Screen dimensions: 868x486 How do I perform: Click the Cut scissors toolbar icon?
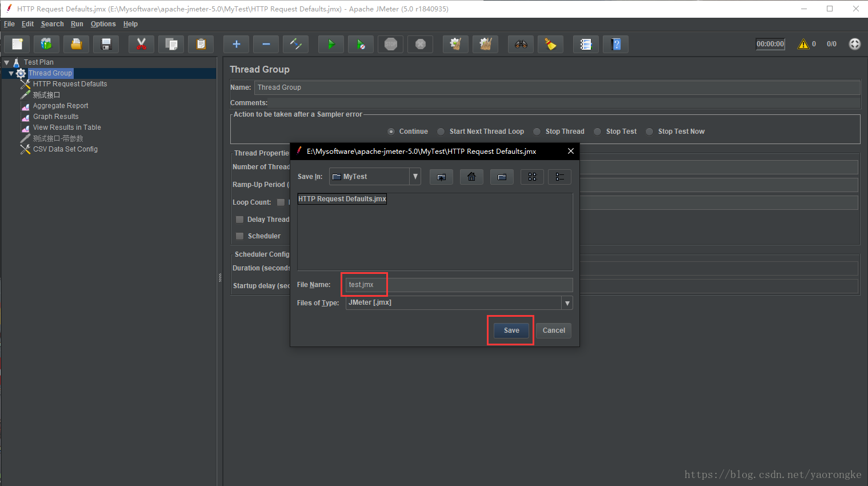[141, 44]
